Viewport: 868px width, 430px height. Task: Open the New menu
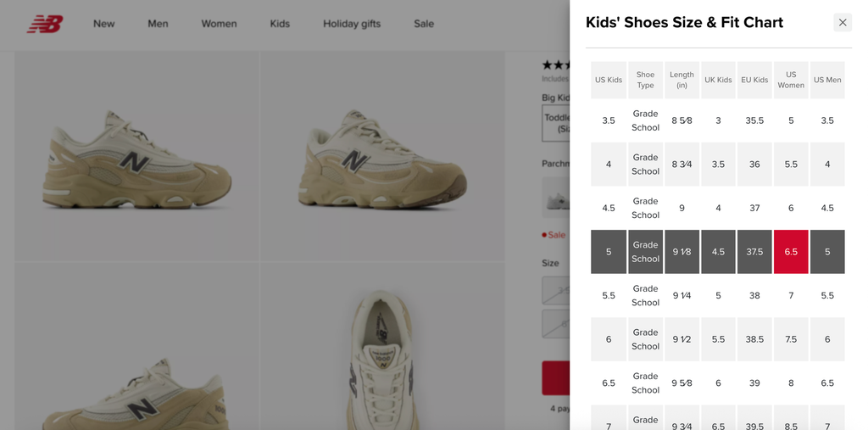click(x=103, y=24)
